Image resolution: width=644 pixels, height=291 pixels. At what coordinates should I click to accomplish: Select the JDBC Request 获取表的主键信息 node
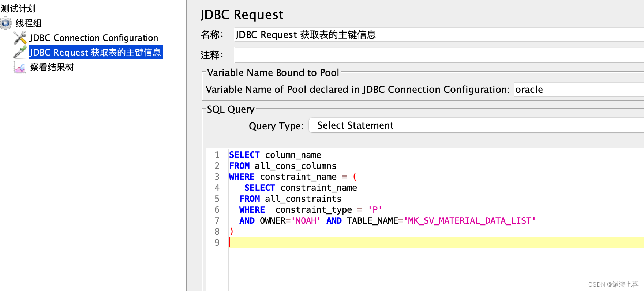(96, 52)
